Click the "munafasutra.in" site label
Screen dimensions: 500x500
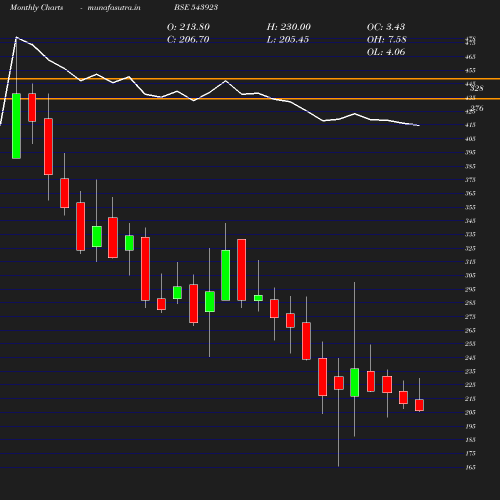(114, 7)
